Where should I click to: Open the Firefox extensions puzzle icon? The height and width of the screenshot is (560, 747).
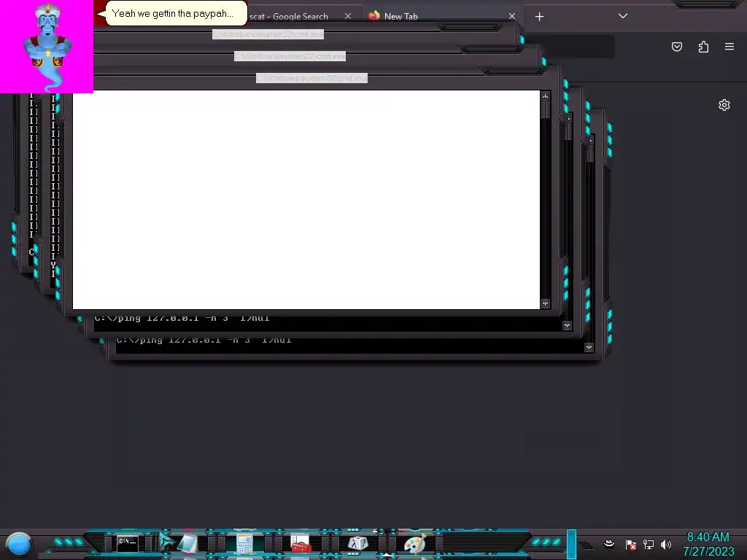pos(703,47)
